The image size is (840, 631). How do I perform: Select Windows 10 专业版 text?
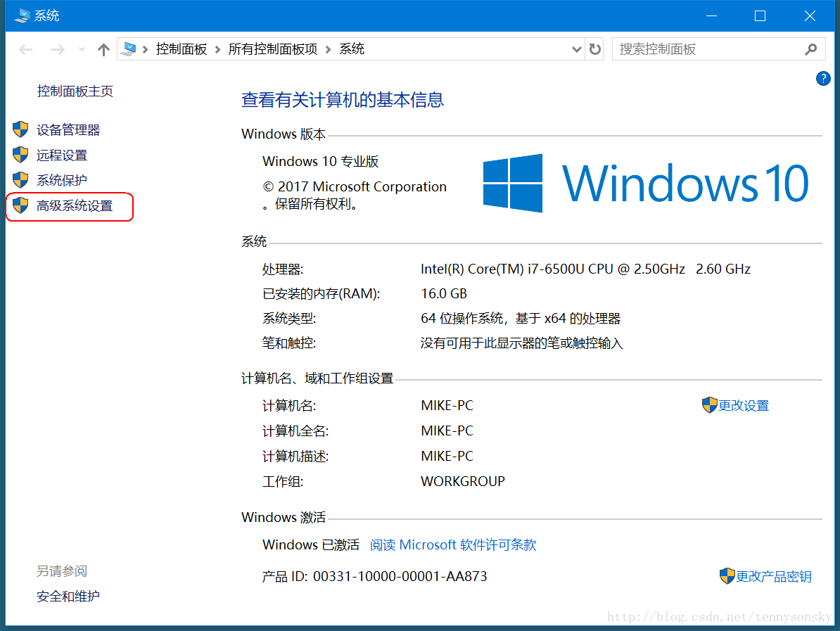pos(320,161)
